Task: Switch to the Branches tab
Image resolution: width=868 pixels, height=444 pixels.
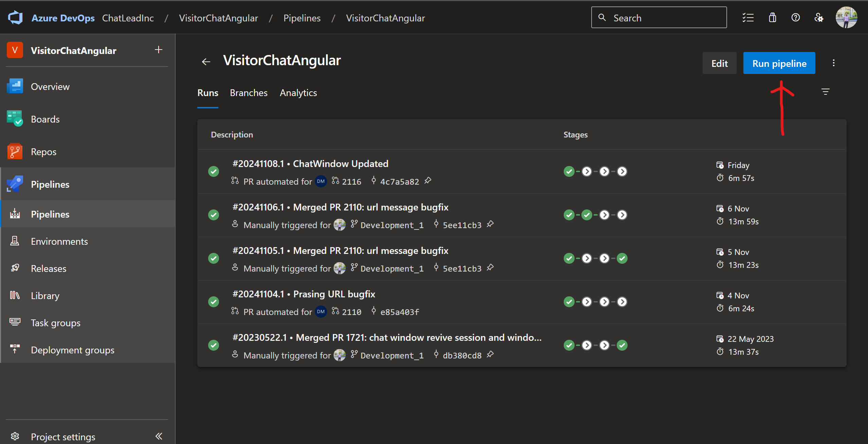Action: click(x=249, y=93)
